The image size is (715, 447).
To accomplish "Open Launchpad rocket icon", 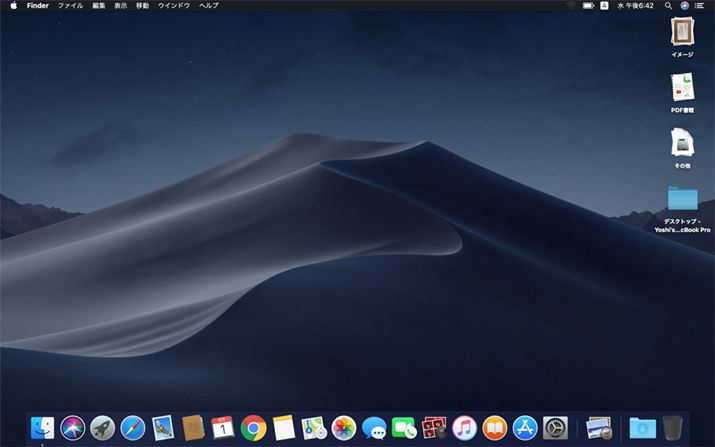I will (x=102, y=428).
